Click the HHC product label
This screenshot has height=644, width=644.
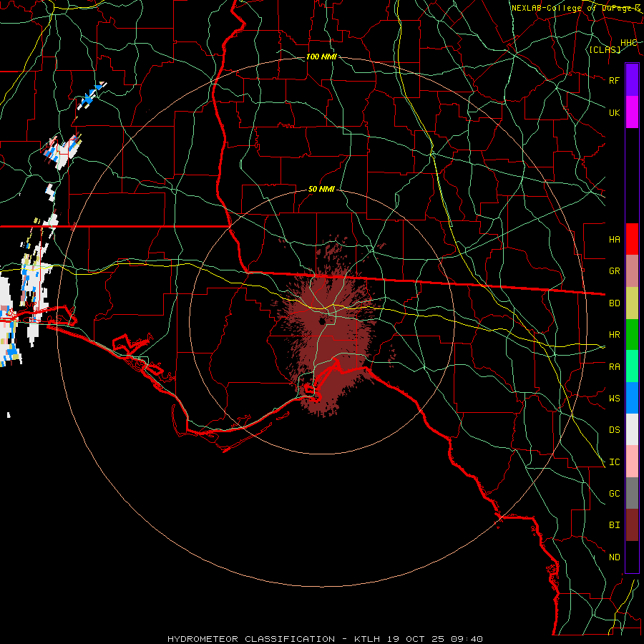(629, 43)
